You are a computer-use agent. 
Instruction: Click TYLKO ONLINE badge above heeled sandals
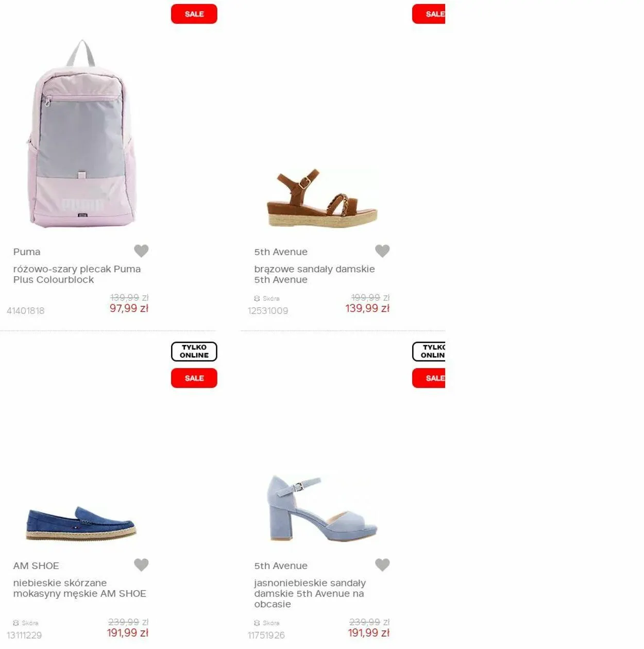pyautogui.click(x=429, y=351)
